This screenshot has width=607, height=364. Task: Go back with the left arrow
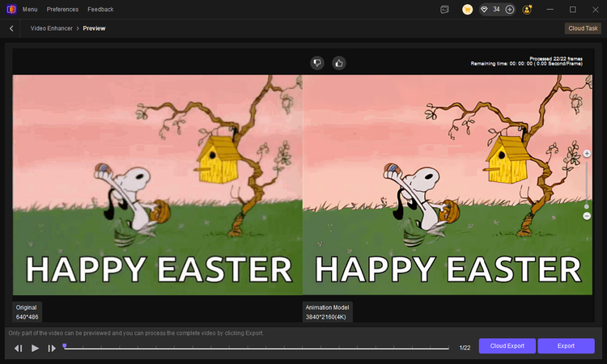pos(11,28)
